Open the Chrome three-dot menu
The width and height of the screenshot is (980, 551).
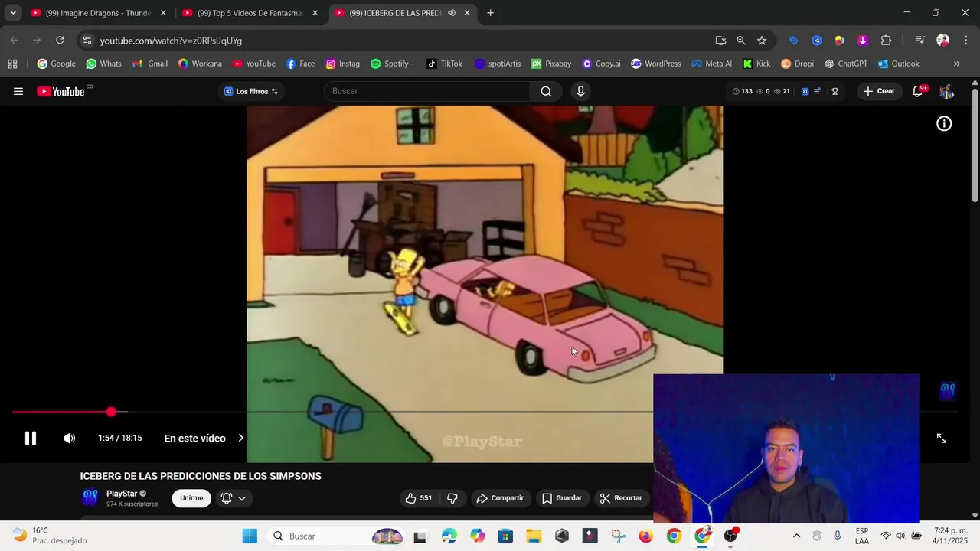click(x=965, y=41)
